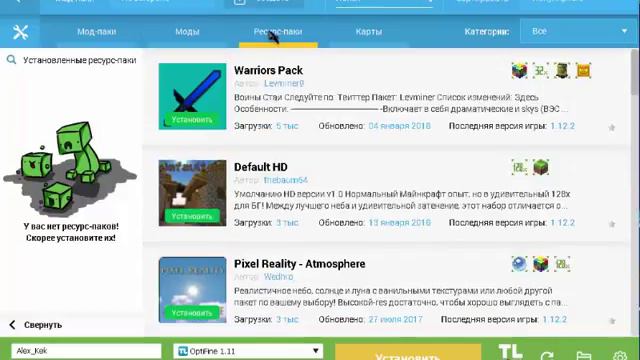Open the settings gear icon

pyautogui.click(x=620, y=356)
